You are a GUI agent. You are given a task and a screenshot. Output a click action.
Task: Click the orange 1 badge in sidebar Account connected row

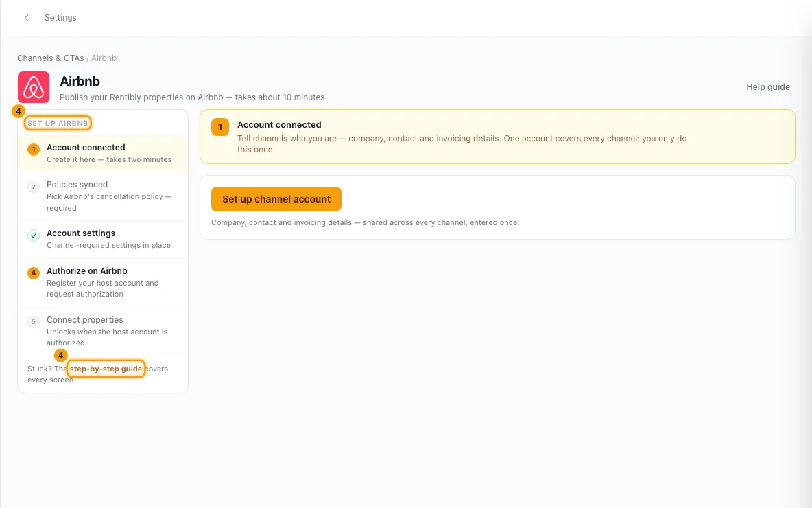pos(34,150)
